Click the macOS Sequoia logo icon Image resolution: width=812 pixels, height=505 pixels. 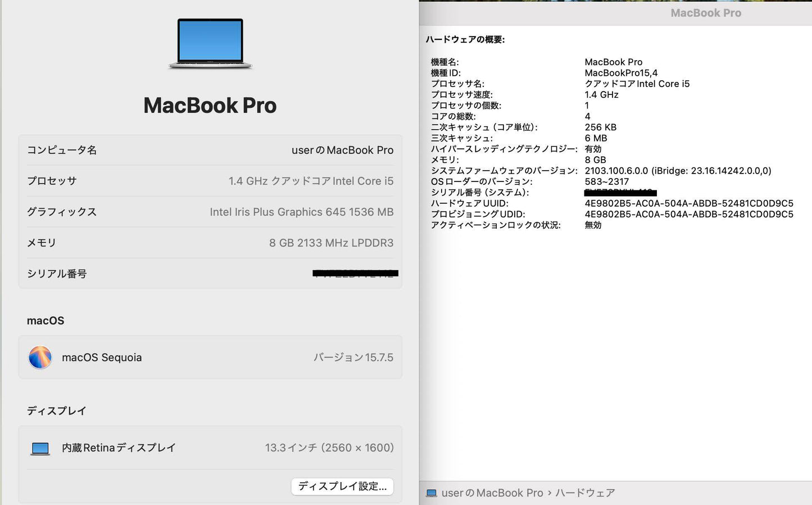pyautogui.click(x=40, y=357)
